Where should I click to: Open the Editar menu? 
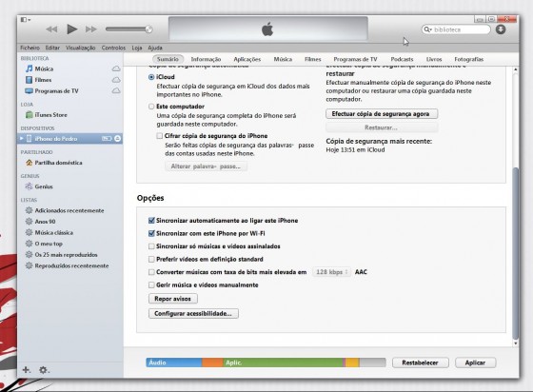(52, 48)
